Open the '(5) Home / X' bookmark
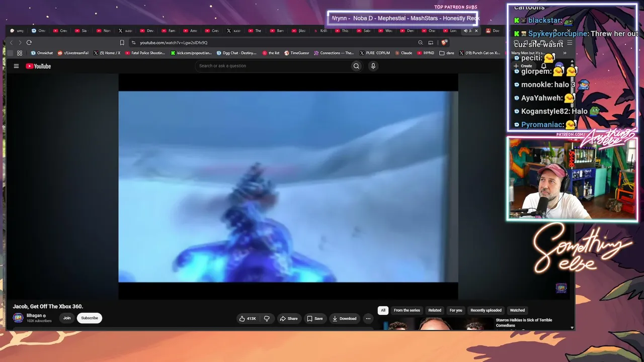This screenshot has height=362, width=644. click(107, 53)
